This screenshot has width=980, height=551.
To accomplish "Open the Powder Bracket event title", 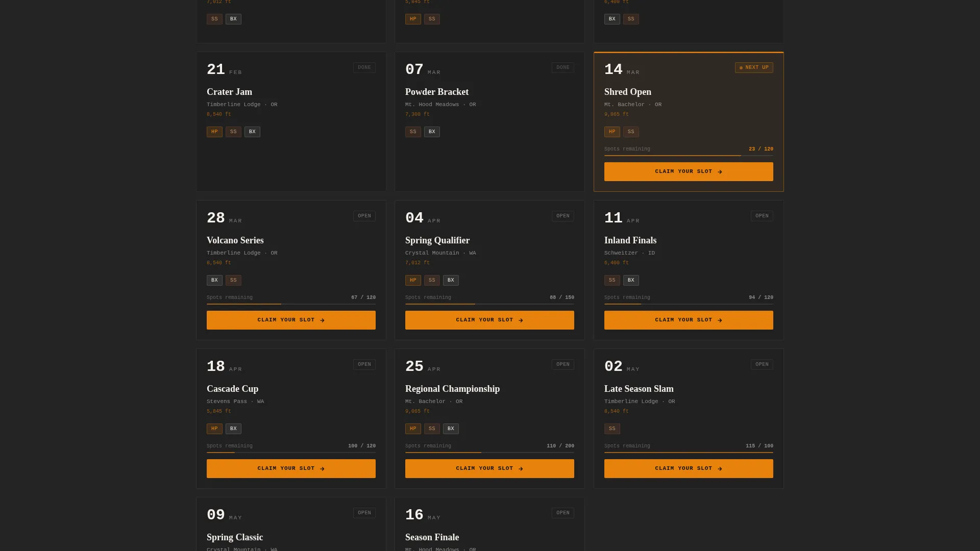I will point(437,92).
